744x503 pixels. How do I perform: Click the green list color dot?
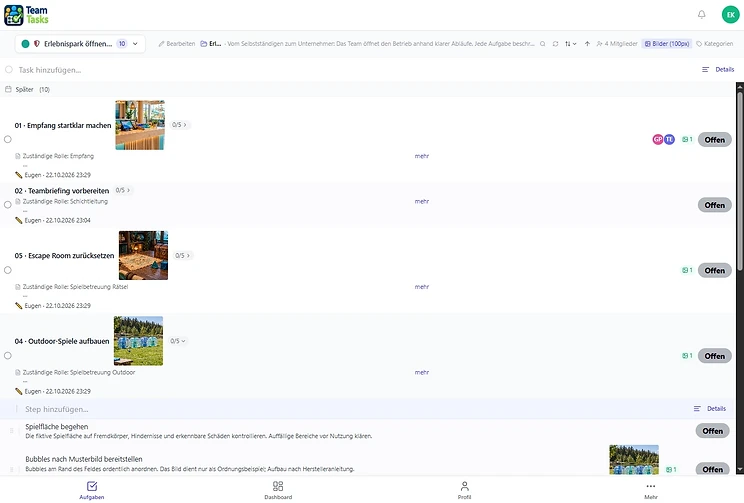pyautogui.click(x=26, y=44)
